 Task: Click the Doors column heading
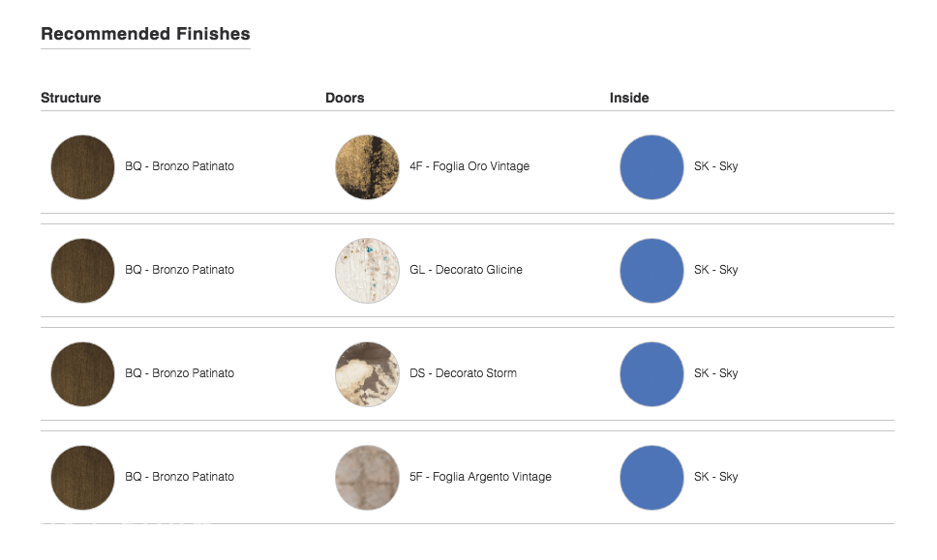coord(345,98)
